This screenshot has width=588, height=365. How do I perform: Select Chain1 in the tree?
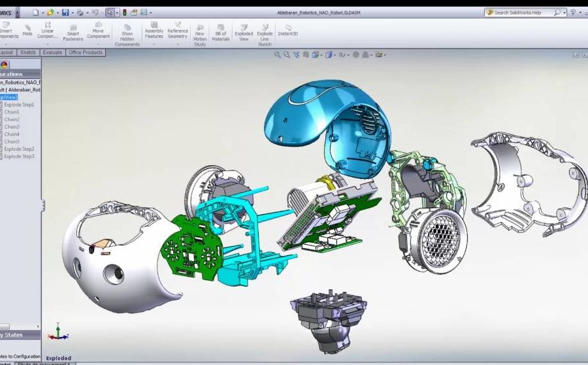12,112
